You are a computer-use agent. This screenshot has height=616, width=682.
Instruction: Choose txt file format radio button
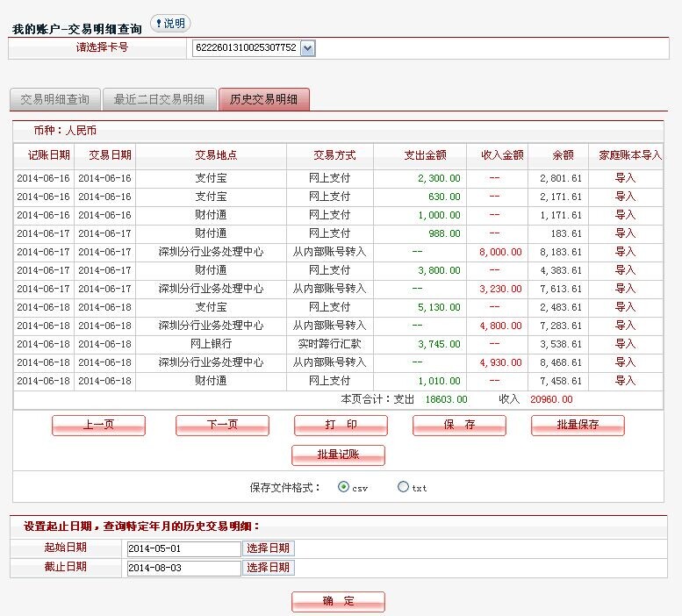point(403,487)
